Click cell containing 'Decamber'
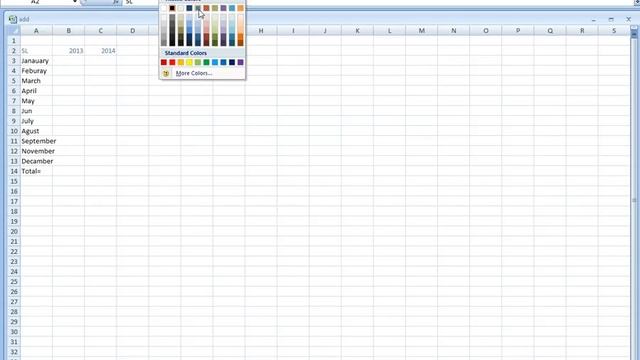This screenshot has width=640, height=360. [36, 161]
